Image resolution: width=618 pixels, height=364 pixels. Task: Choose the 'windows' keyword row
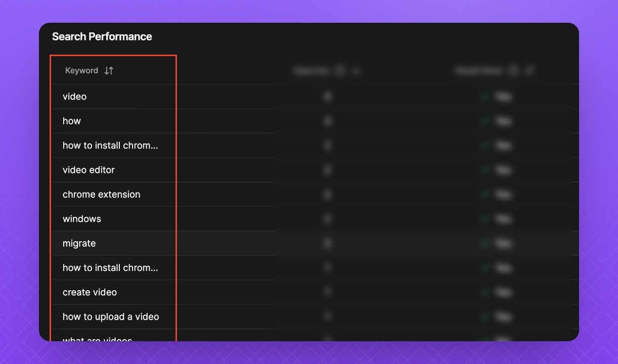82,219
